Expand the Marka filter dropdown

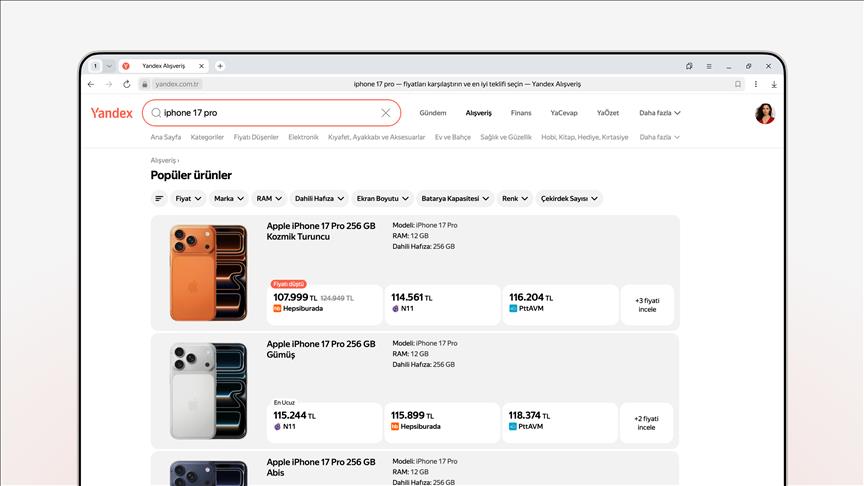tap(228, 198)
